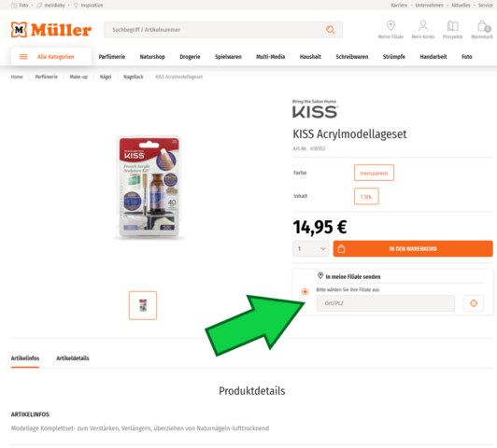
Task: Click the Nagellack breadcrumb link
Action: click(x=133, y=77)
